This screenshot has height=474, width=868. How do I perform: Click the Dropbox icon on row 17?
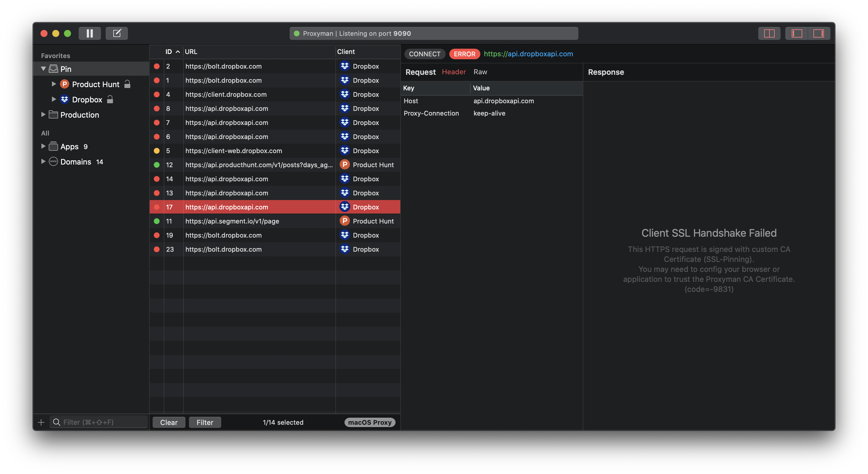tap(345, 207)
